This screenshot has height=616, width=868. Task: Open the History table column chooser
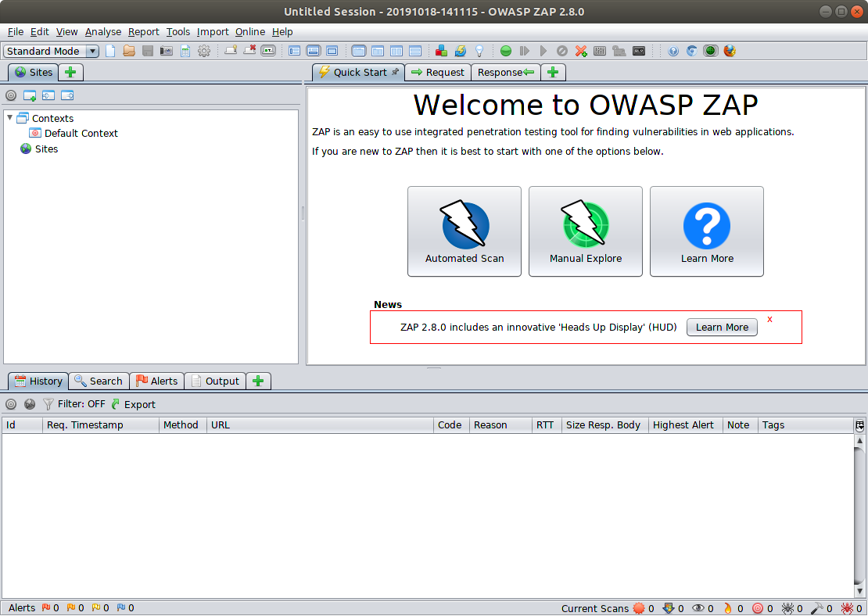point(859,425)
